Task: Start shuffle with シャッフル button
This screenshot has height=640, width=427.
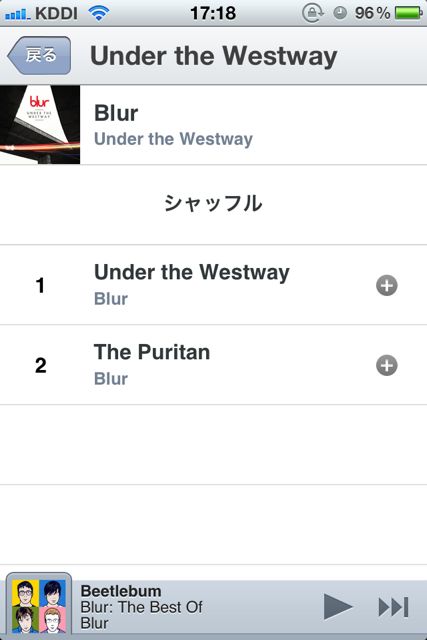Action: click(214, 204)
